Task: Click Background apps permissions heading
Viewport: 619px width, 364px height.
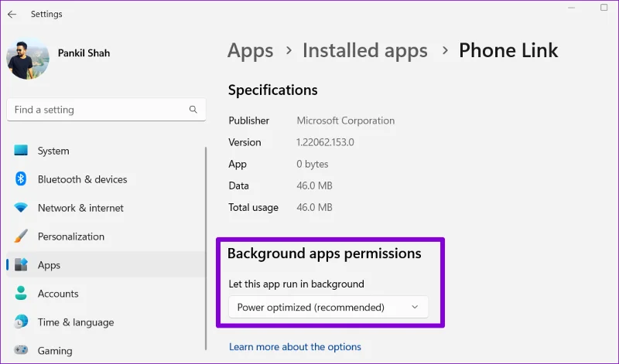Action: 324,253
